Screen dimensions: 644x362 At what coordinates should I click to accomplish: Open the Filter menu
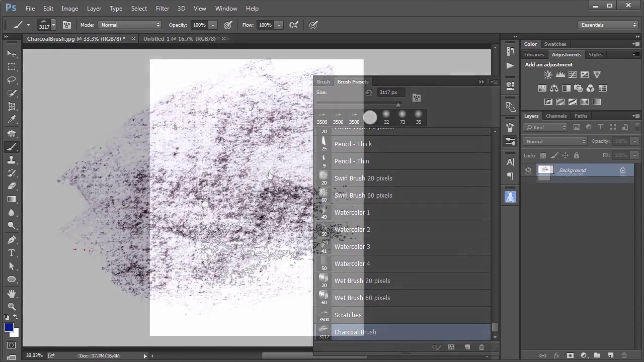[163, 9]
